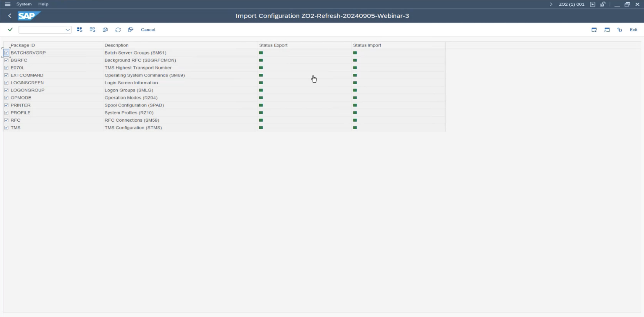
Task: Click the edit pencil toolbar icon
Action: tap(131, 30)
